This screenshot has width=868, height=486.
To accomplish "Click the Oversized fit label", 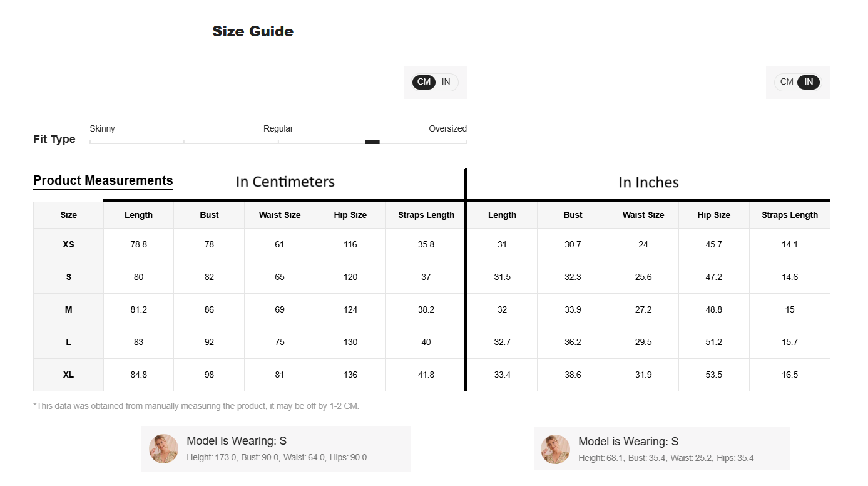I will point(447,129).
